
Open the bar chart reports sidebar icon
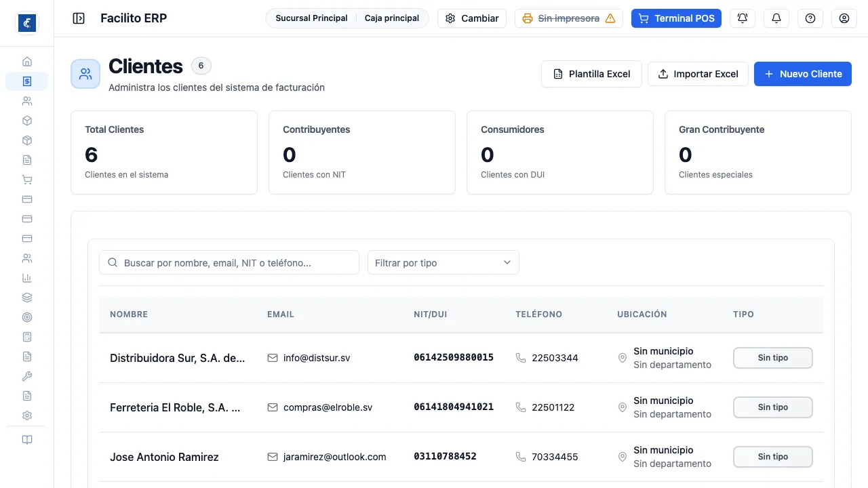coord(27,278)
